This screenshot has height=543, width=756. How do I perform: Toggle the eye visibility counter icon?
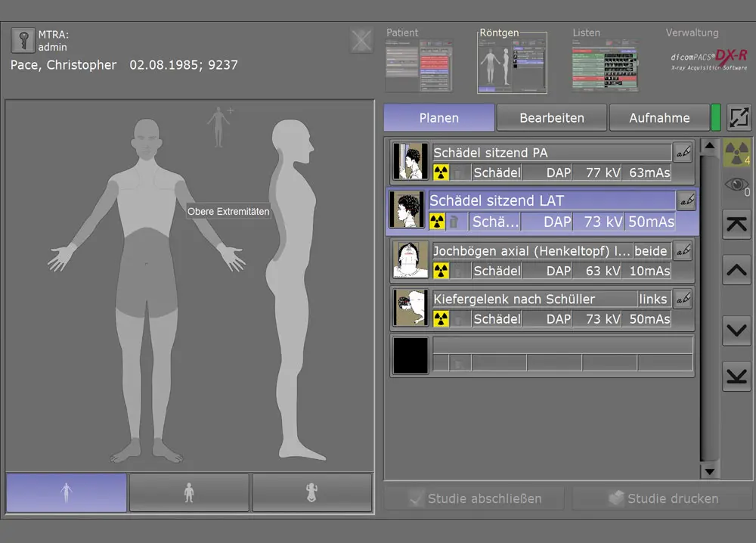pyautogui.click(x=736, y=186)
